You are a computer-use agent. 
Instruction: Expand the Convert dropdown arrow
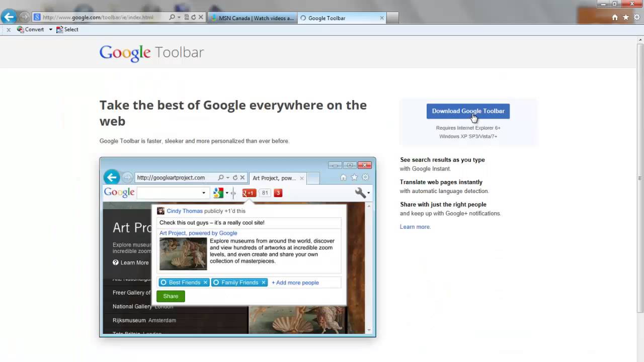point(50,30)
